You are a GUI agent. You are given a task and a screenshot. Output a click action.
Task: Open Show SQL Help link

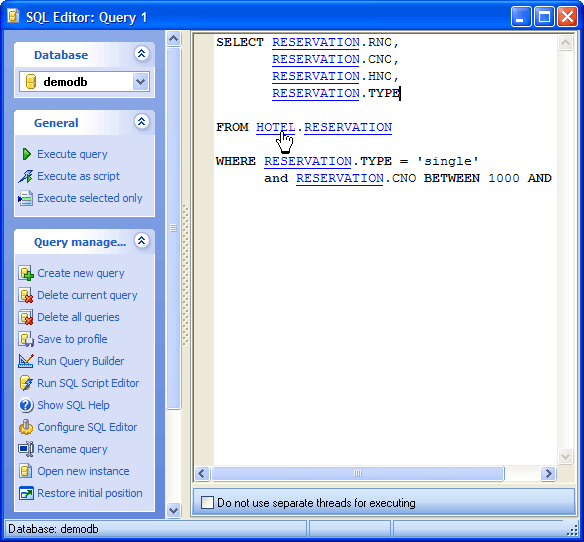click(x=73, y=405)
